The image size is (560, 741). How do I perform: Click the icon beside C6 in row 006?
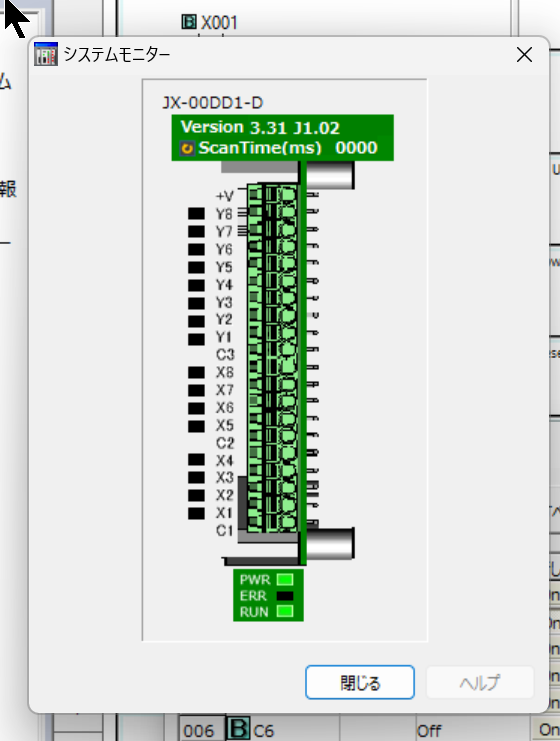tap(238, 730)
